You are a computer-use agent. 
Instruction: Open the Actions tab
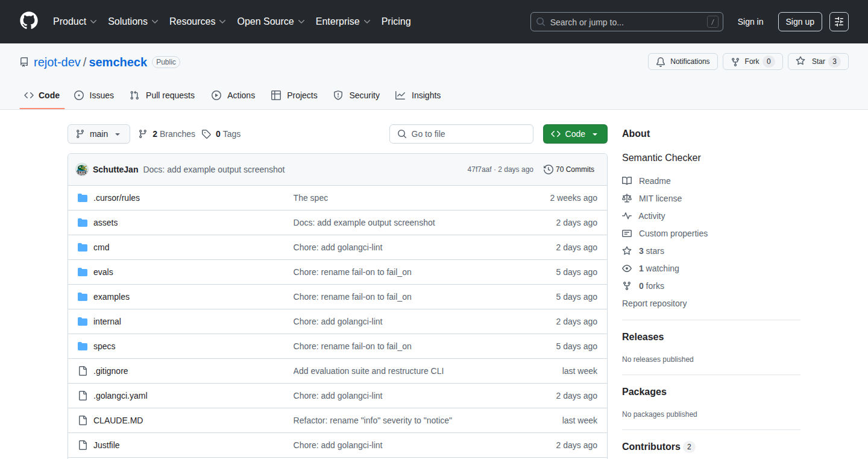tap(233, 95)
